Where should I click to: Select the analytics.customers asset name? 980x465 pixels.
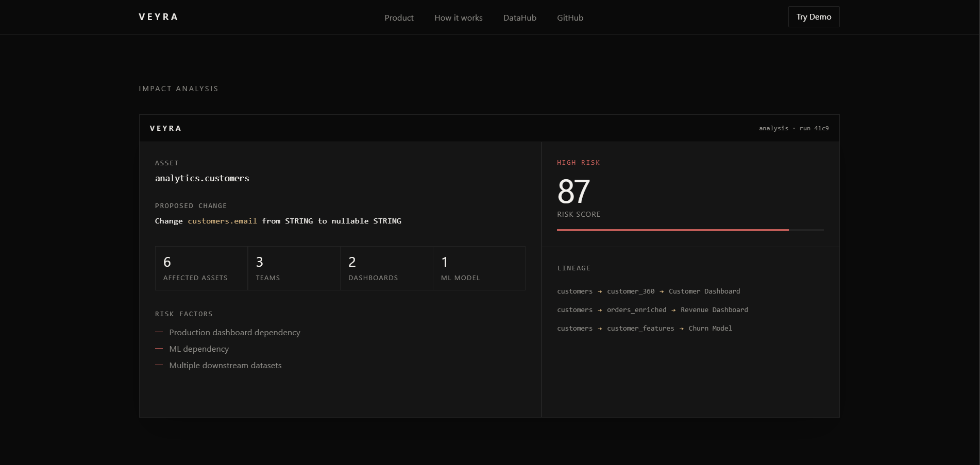202,178
